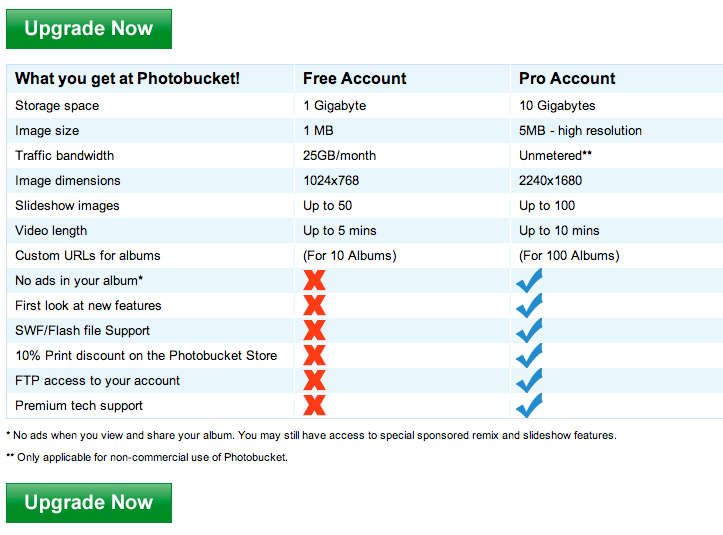
Task: Click blue checkmark for FTP access row
Action: (x=530, y=381)
